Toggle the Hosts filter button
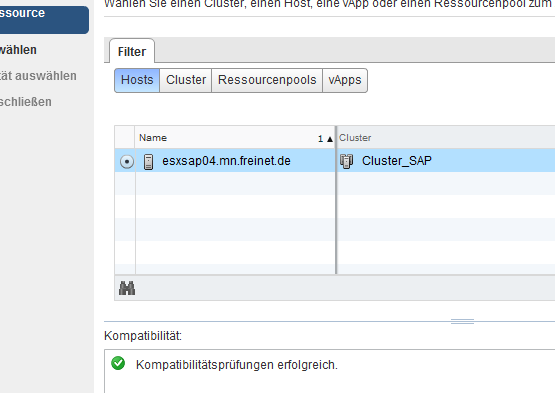The width and height of the screenshot is (555, 393). coord(137,80)
